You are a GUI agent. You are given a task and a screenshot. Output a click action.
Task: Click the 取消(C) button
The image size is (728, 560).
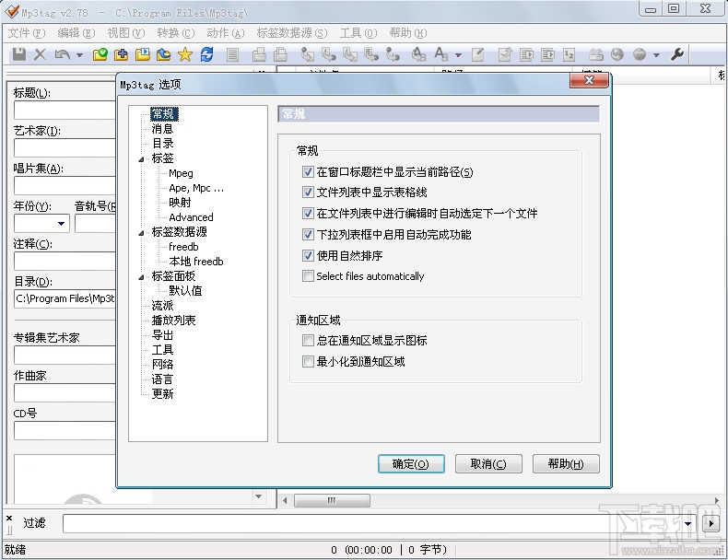(488, 463)
